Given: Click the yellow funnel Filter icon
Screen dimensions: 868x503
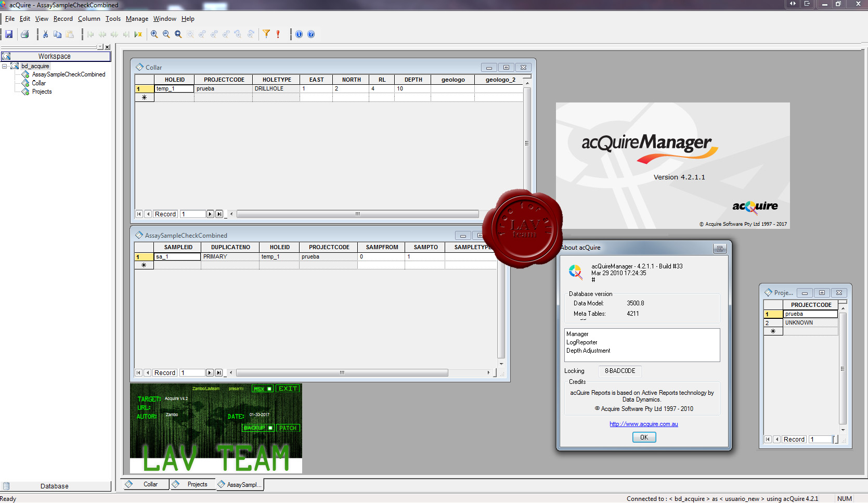Looking at the screenshot, I should pyautogui.click(x=266, y=34).
